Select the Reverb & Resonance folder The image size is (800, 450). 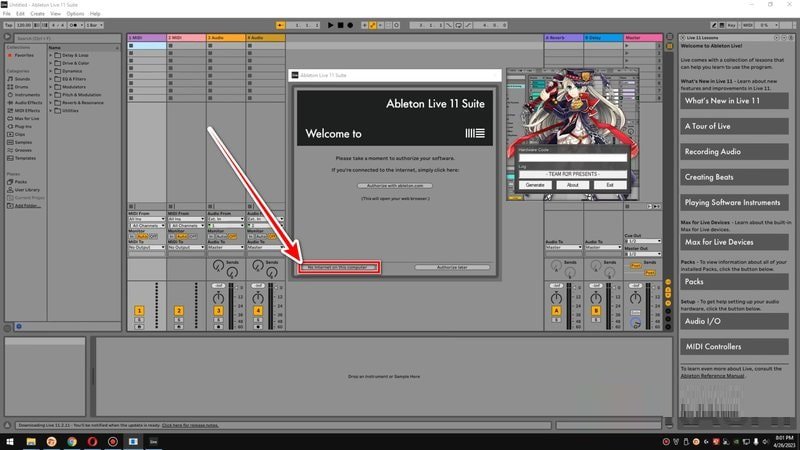pos(83,103)
